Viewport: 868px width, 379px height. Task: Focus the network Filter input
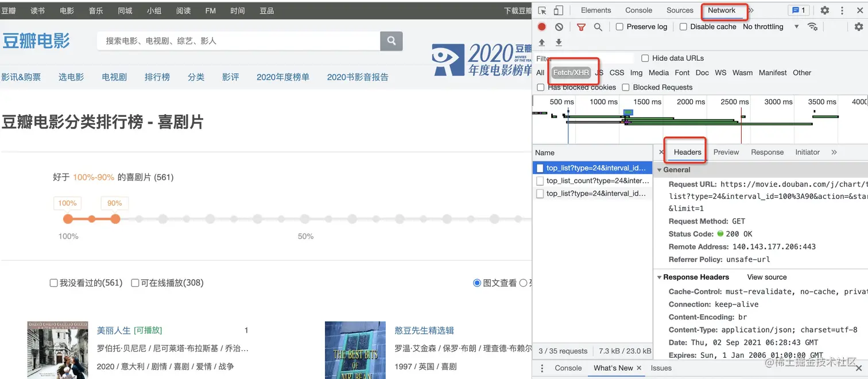pos(584,58)
